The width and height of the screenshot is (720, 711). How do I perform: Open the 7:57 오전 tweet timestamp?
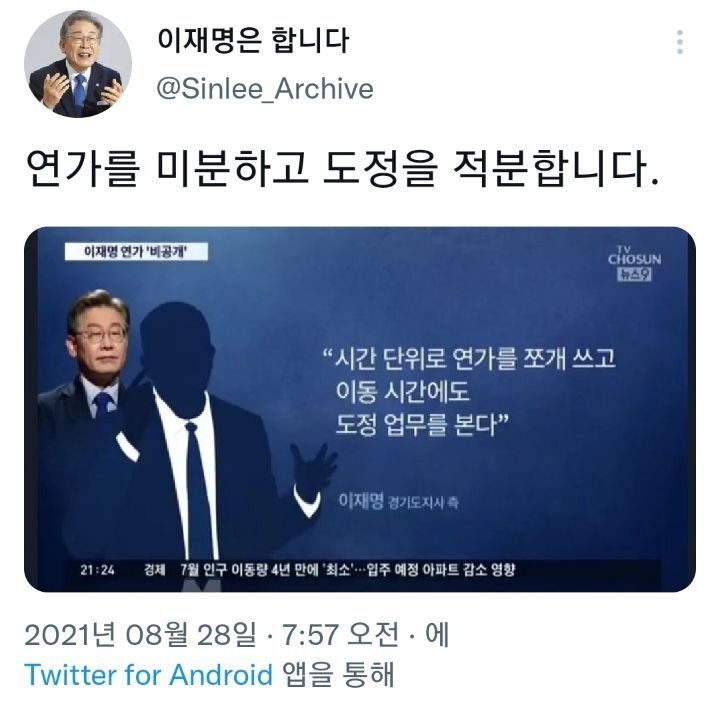[x=340, y=635]
